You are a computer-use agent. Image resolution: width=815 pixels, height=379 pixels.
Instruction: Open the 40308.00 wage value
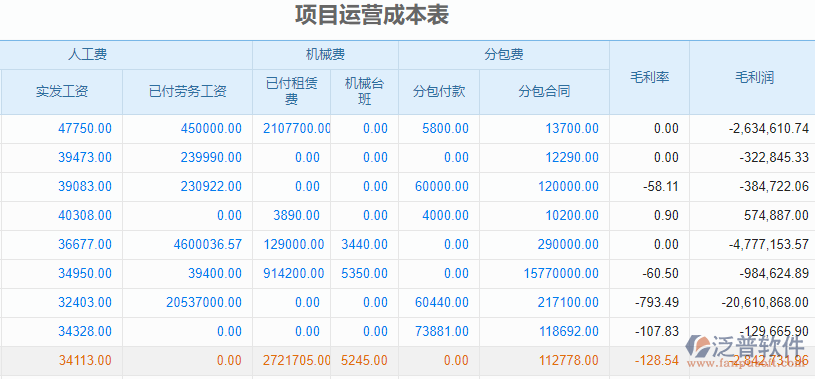tap(85, 215)
